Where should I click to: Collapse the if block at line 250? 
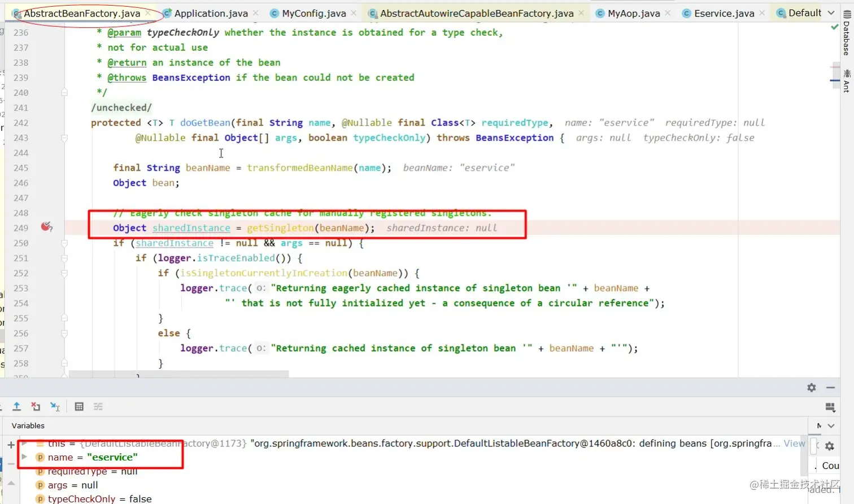pos(64,243)
